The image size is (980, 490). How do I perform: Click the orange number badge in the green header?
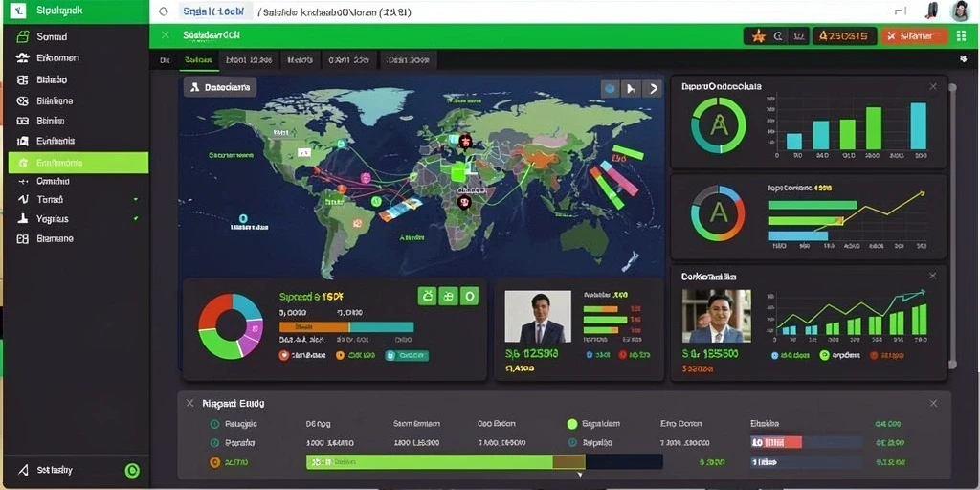(844, 36)
